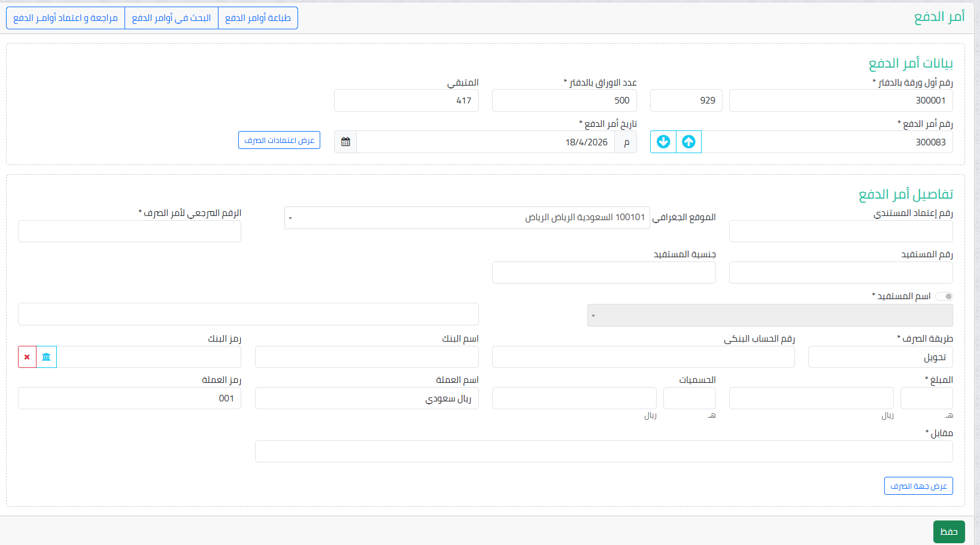Click the عرض جهة الصرف button
The height and width of the screenshot is (545, 980).
(x=918, y=486)
